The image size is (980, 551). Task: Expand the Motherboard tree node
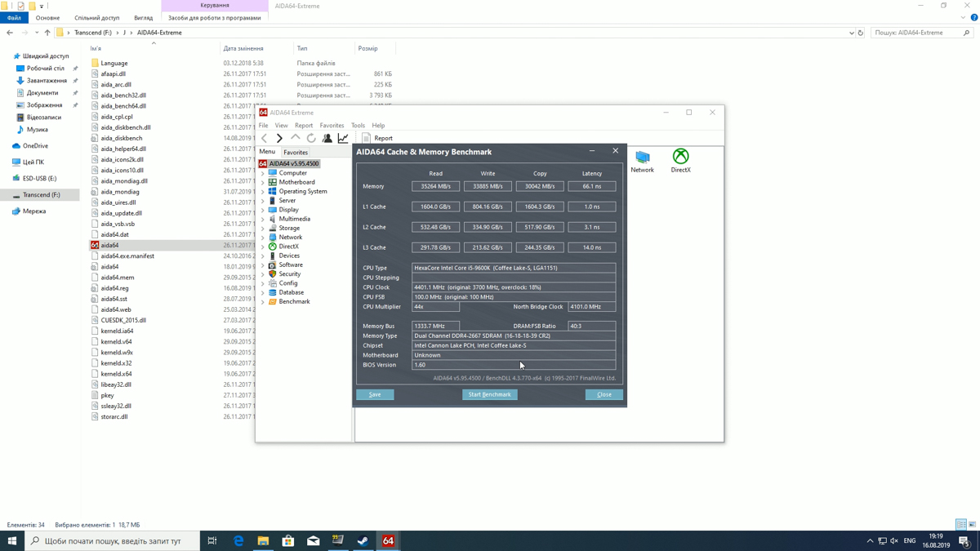click(263, 182)
